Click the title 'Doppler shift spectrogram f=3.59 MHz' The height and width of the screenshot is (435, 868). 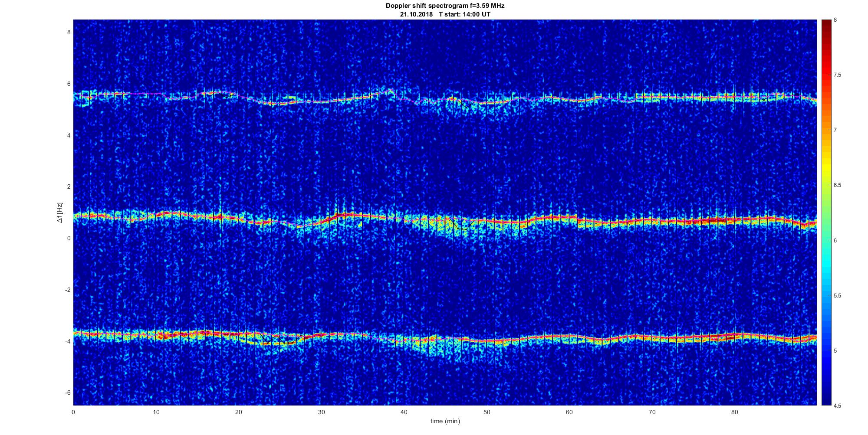click(445, 6)
